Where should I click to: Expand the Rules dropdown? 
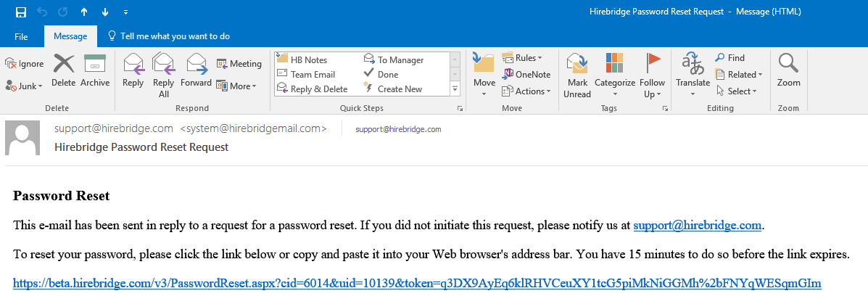pos(526,58)
